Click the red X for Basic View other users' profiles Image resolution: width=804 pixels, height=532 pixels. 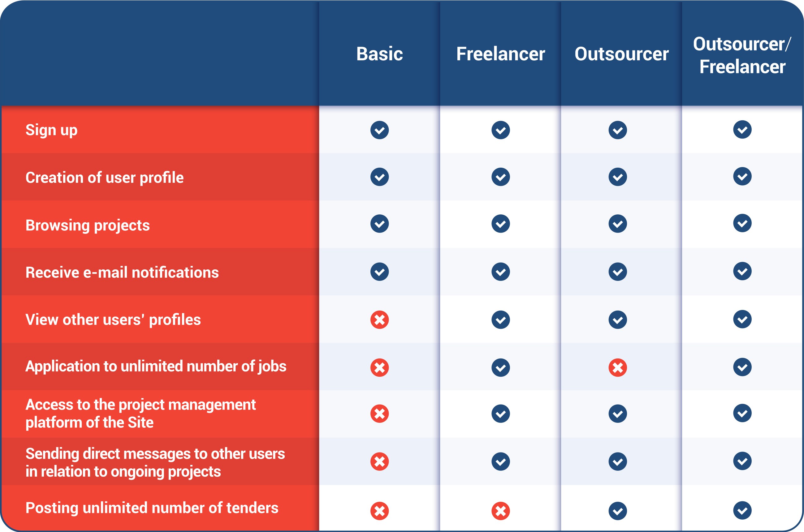click(x=379, y=320)
